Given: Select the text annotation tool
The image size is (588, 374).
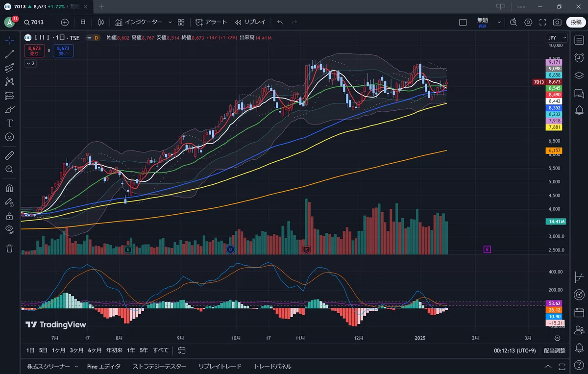Looking at the screenshot, I should click(9, 123).
